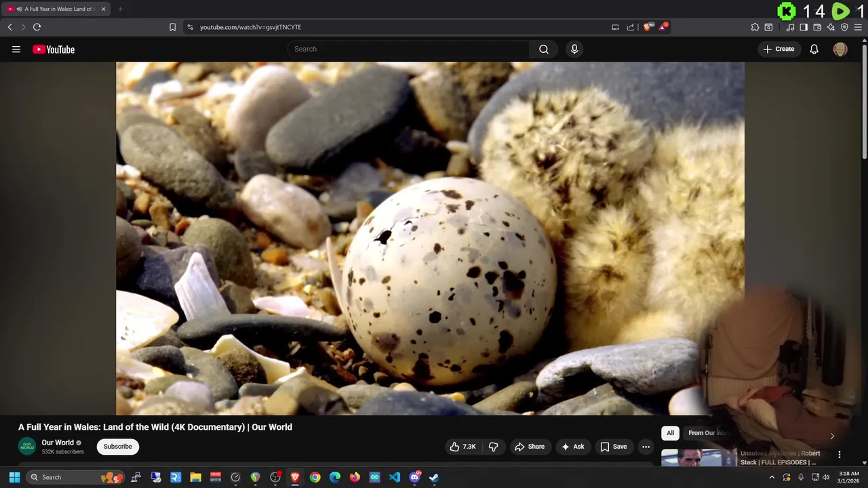Share the video via Share button

click(x=529, y=447)
